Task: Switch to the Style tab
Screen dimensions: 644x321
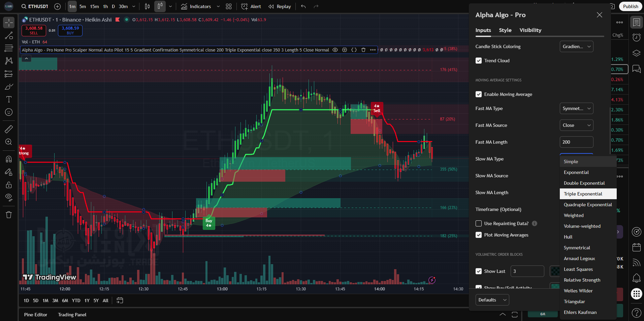Action: [505, 30]
